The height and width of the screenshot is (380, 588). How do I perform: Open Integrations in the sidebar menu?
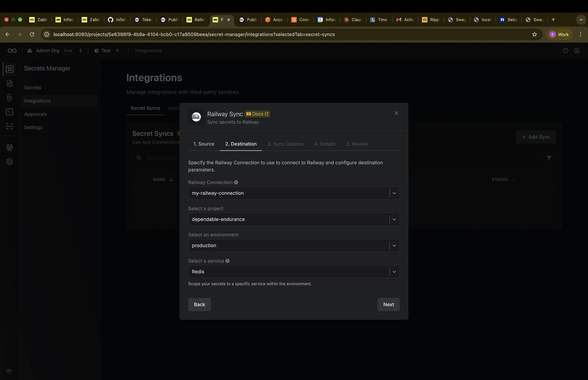[59, 101]
